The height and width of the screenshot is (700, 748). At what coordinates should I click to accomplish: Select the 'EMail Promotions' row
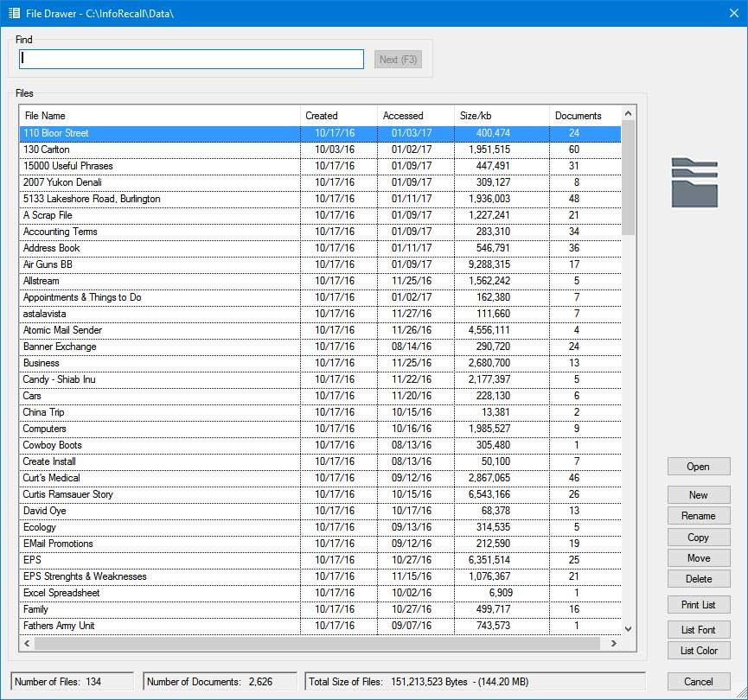click(320, 544)
